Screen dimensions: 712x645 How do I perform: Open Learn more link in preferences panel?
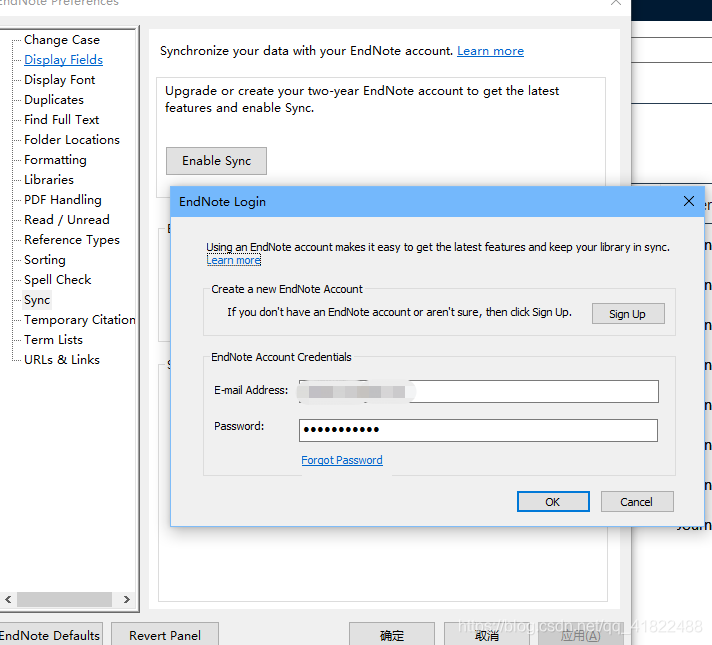click(x=490, y=51)
